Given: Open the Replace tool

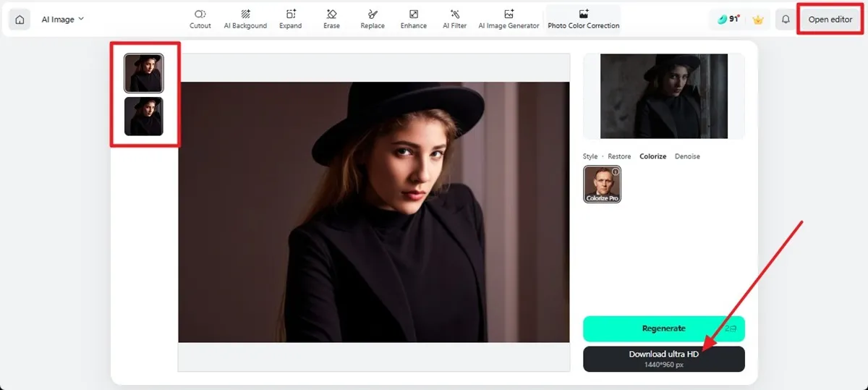Looking at the screenshot, I should click(373, 19).
